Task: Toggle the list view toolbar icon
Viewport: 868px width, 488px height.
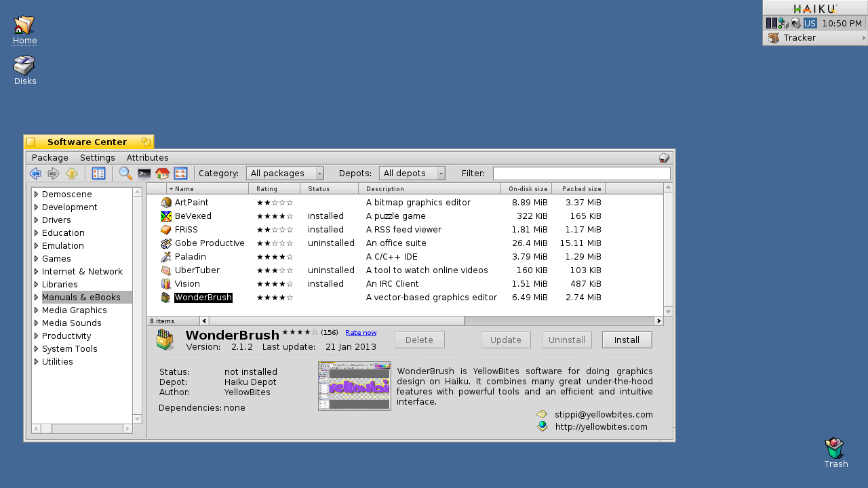Action: click(98, 174)
